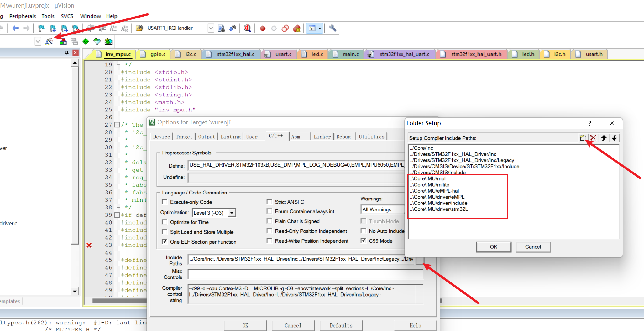This screenshot has width=644, height=331.
Task: Switch to the Linker tab
Action: [322, 137]
